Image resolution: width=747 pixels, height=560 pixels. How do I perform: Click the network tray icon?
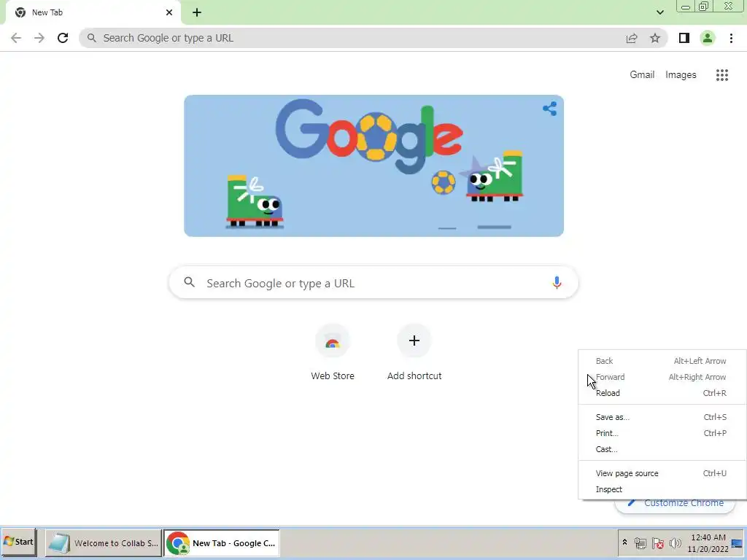pyautogui.click(x=640, y=542)
